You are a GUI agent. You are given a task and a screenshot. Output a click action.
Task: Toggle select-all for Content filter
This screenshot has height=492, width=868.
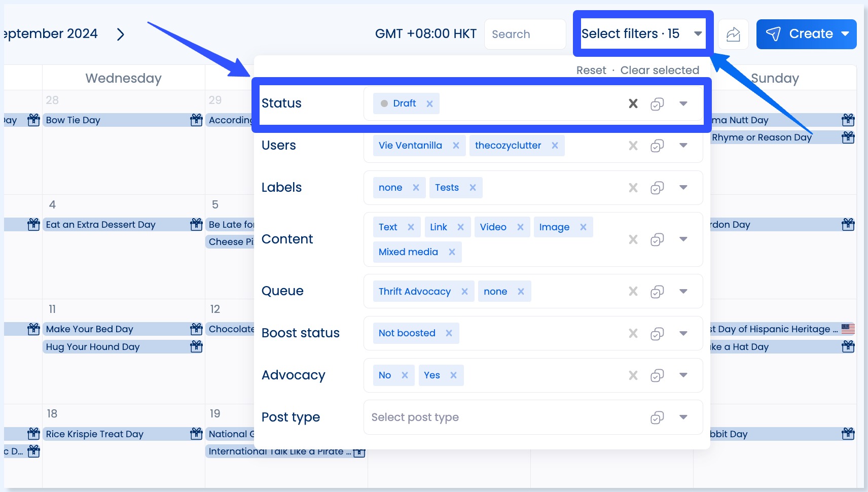pyautogui.click(x=657, y=239)
